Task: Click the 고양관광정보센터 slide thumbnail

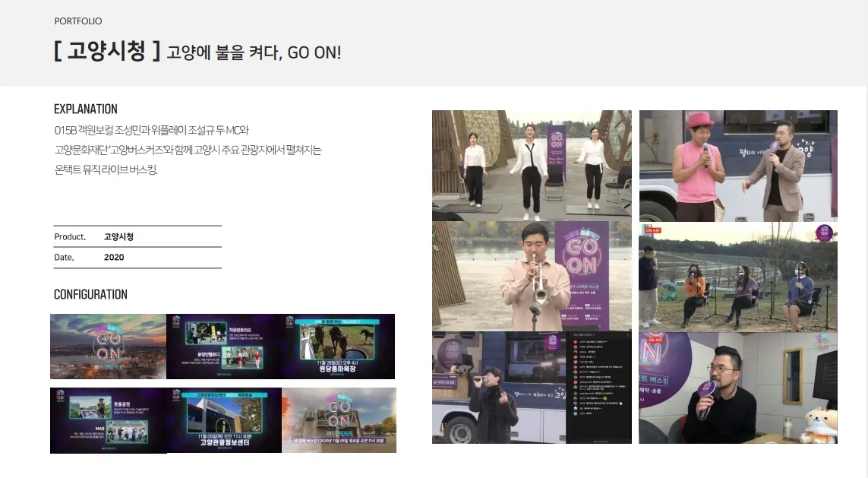Action: pyautogui.click(x=223, y=420)
